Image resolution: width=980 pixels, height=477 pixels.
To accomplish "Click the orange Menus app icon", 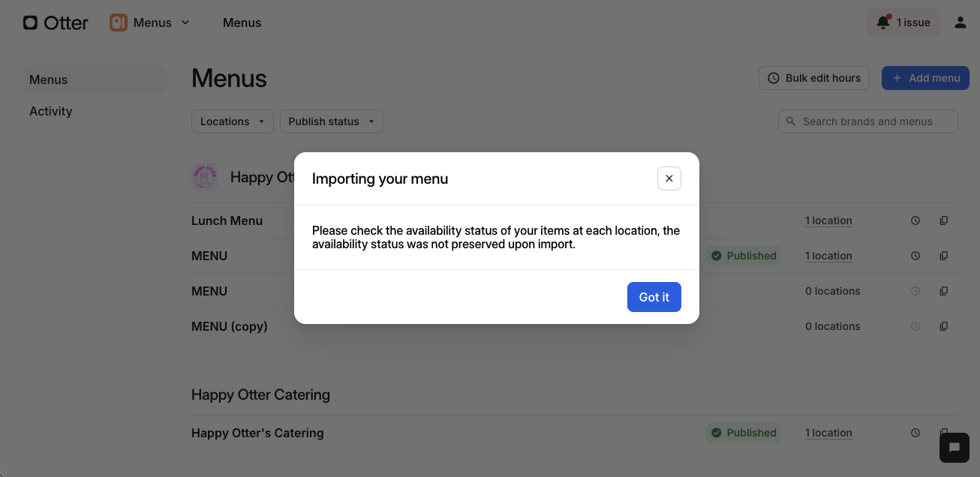I will click(119, 22).
